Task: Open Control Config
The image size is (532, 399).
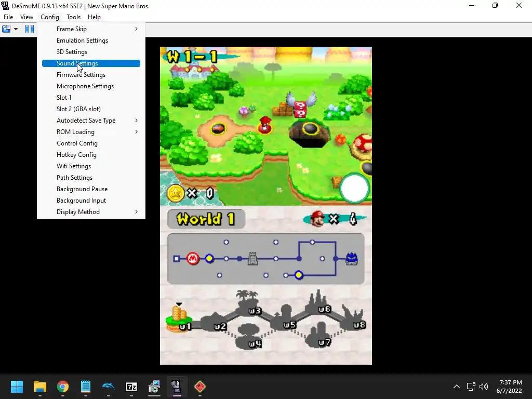Action: point(91,143)
